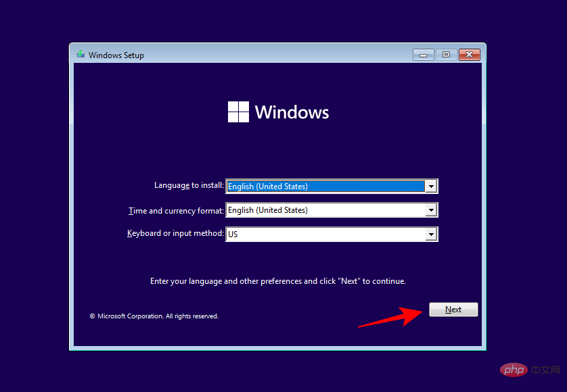Click the Windows Setup title text
The image size is (567, 392).
pyautogui.click(x=116, y=55)
